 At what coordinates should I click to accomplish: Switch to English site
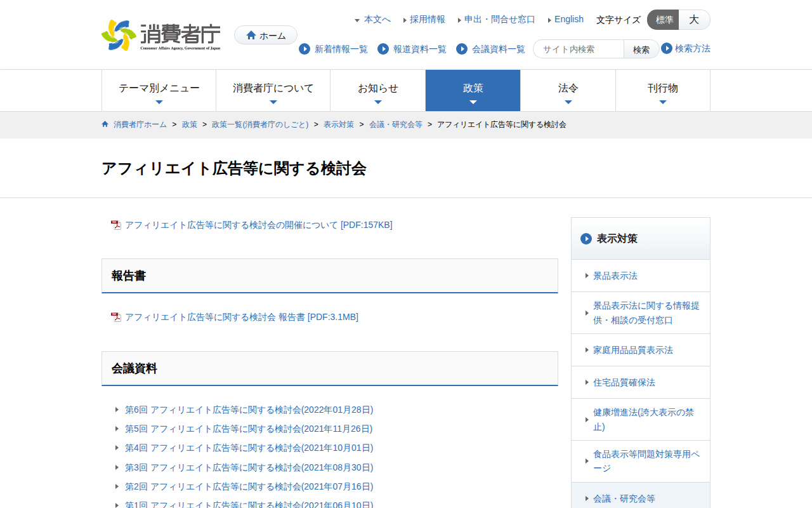coord(569,20)
